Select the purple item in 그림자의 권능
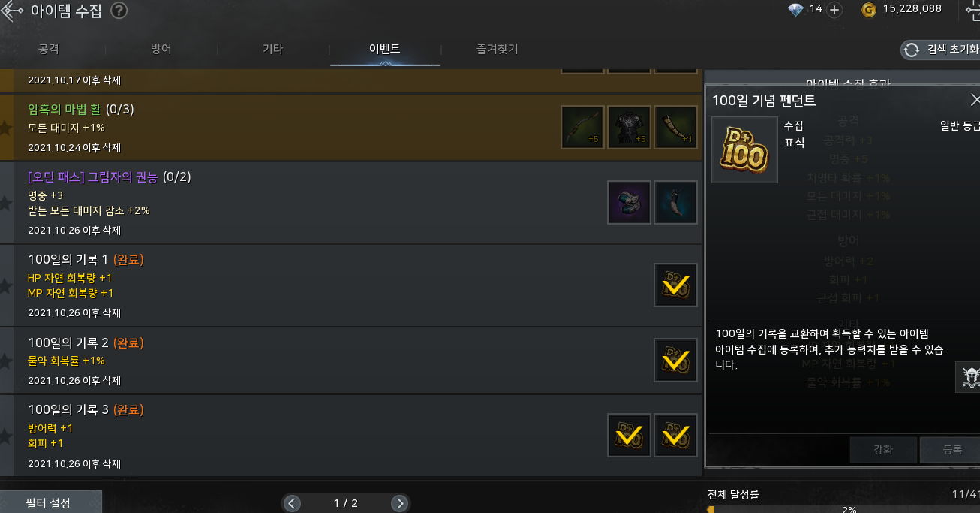Screen dimensions: 980x513 (x=629, y=203)
